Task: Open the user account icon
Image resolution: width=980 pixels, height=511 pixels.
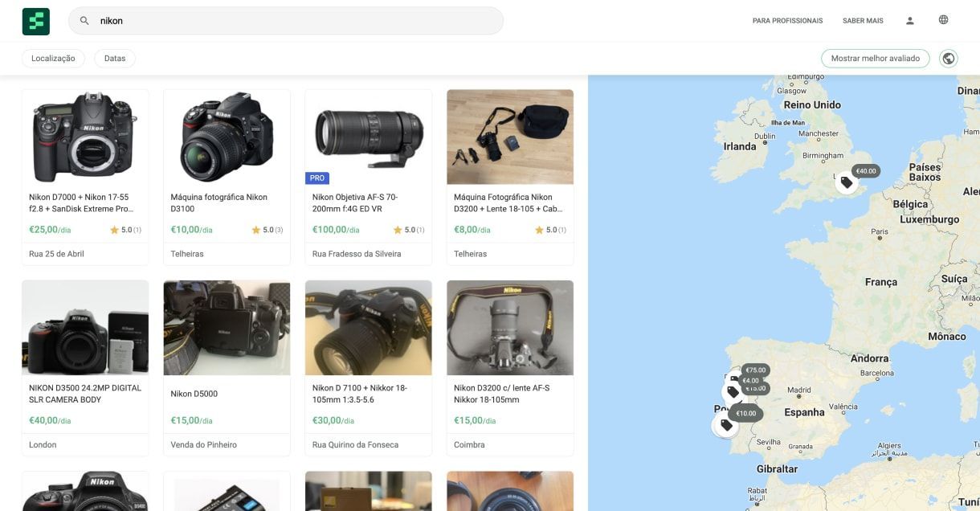Action: click(x=909, y=21)
